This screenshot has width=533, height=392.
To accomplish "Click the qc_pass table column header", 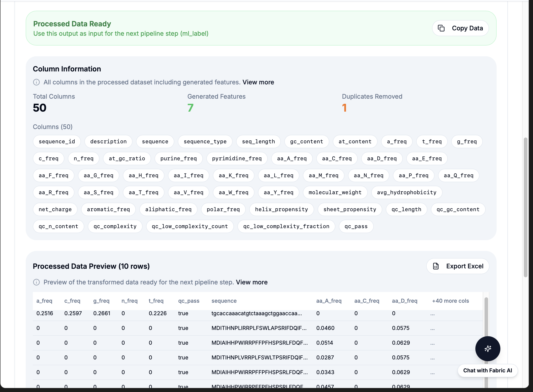I will [x=189, y=301].
